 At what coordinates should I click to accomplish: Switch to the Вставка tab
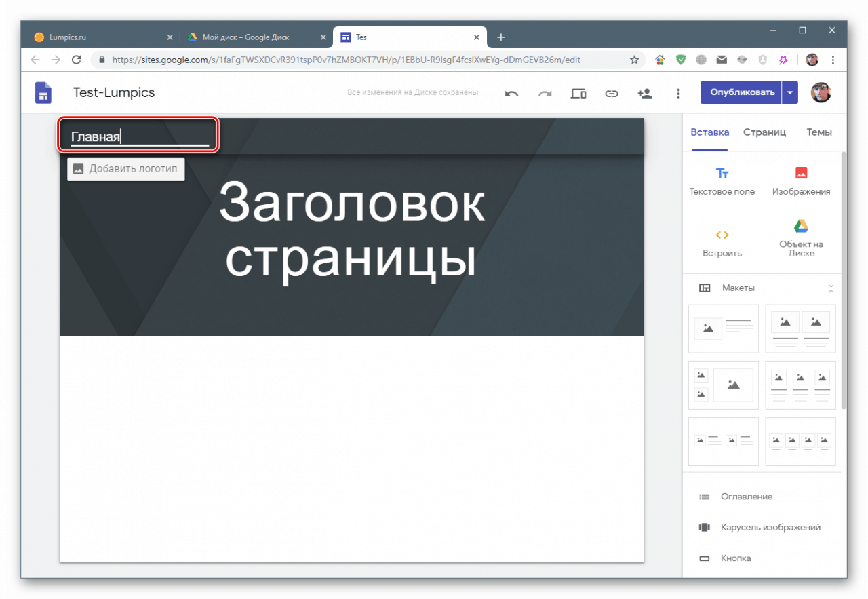tap(709, 132)
